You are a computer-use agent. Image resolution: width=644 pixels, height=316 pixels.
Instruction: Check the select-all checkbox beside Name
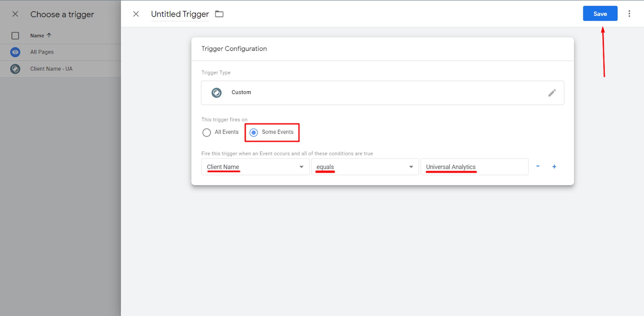coord(15,36)
